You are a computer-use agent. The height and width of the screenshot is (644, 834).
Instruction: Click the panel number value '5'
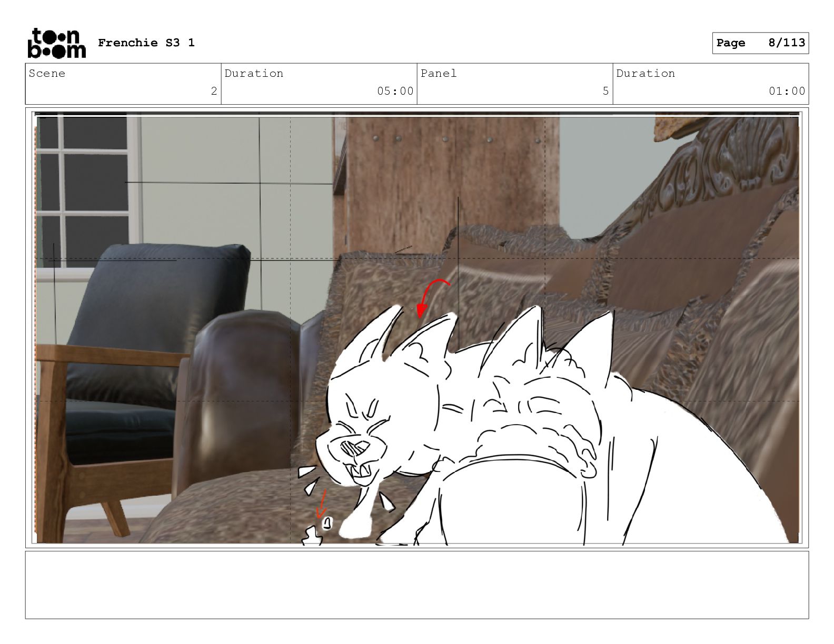click(x=605, y=91)
